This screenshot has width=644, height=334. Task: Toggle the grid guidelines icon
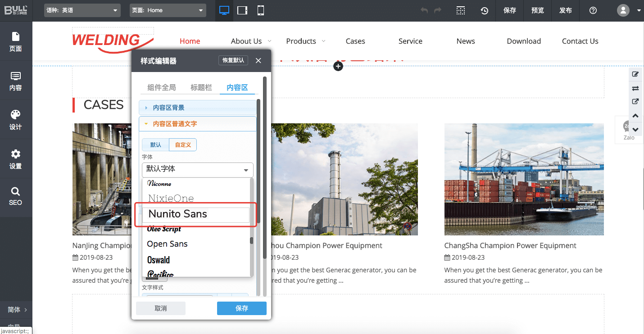(460, 10)
